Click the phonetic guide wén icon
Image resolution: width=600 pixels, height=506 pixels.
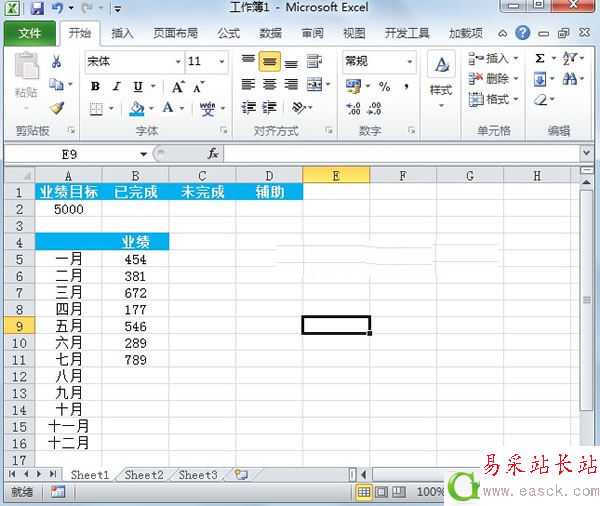208,109
